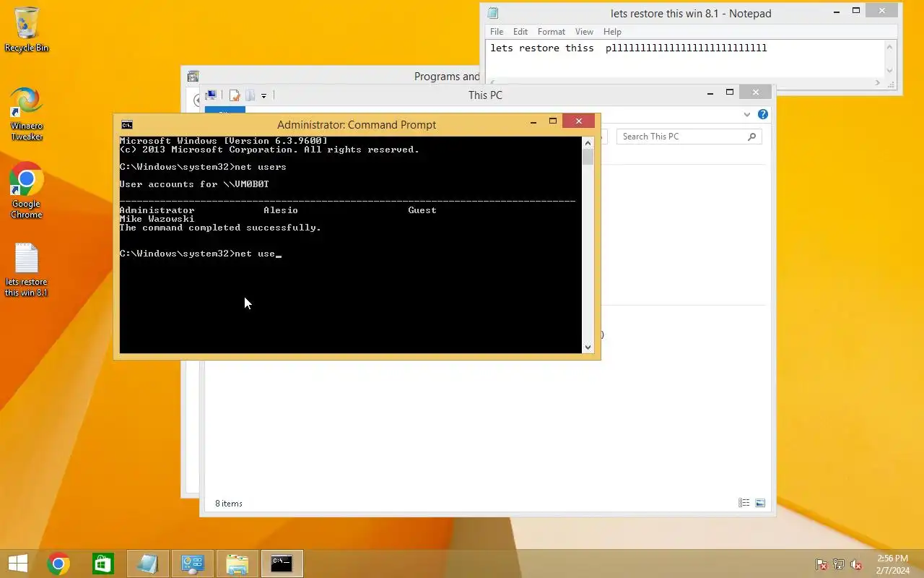This screenshot has width=924, height=578.
Task: Maximize the Notepad window
Action: point(856,10)
